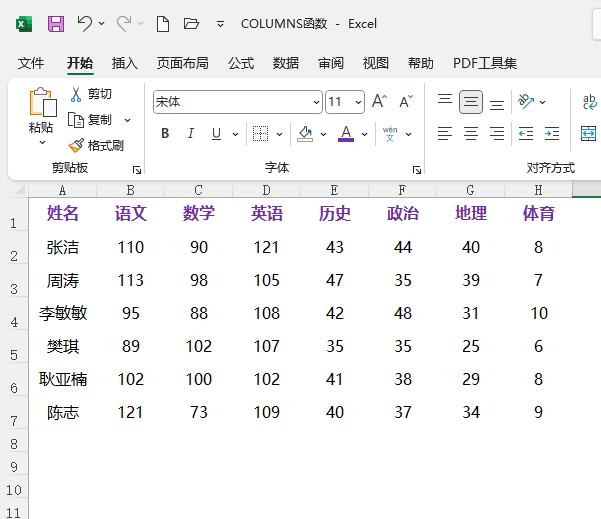
Task: Toggle bold formatting
Action: coord(165,133)
